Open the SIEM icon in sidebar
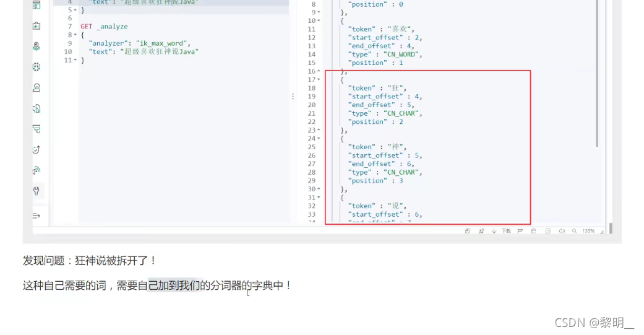 pyautogui.click(x=36, y=170)
